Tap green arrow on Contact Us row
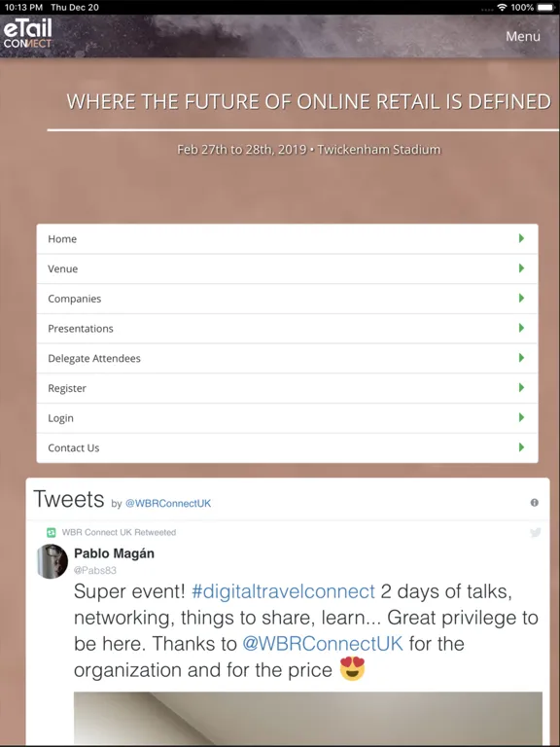This screenshot has width=560, height=747. 521,446
